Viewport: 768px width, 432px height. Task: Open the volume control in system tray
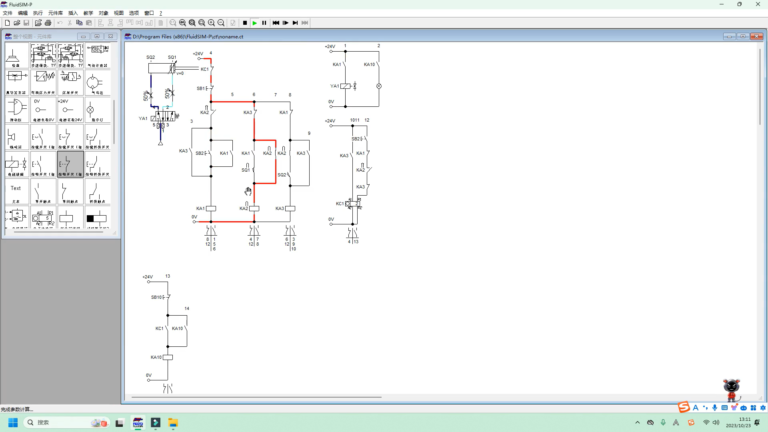(716, 422)
